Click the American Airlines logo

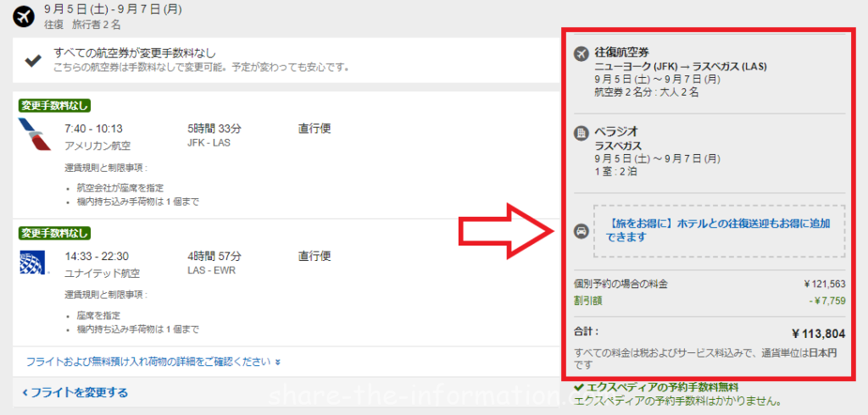click(x=34, y=136)
